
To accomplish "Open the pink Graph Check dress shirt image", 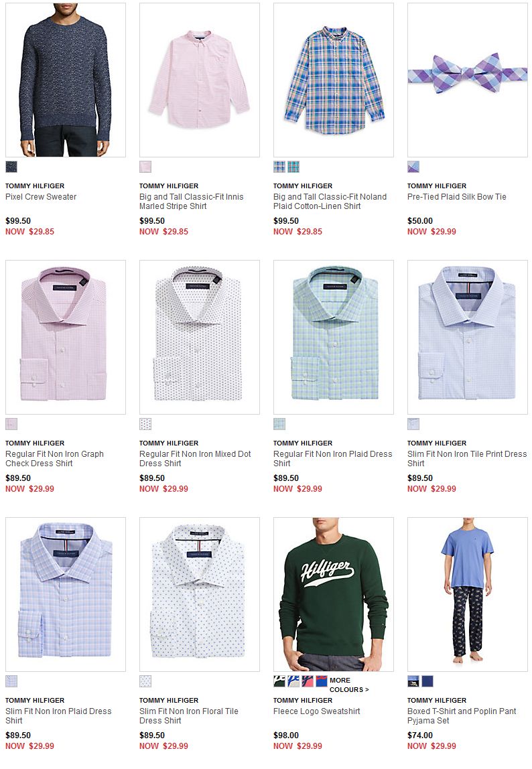I will [x=66, y=337].
